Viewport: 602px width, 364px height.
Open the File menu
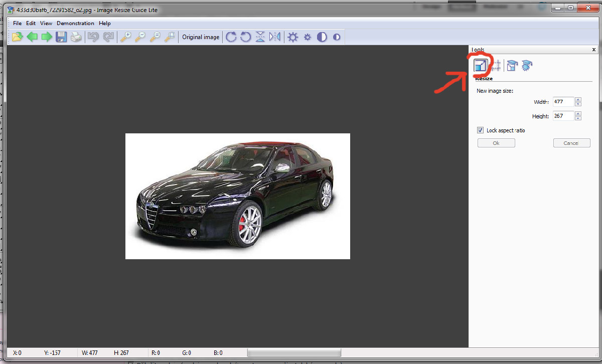pos(17,23)
